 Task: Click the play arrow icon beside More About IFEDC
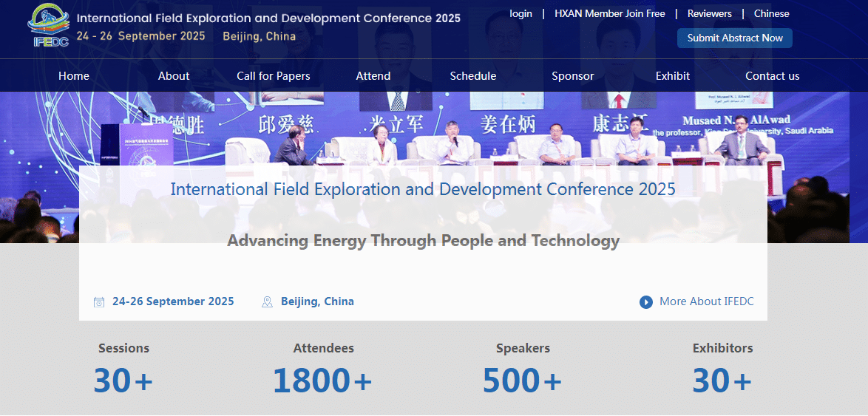coord(646,302)
